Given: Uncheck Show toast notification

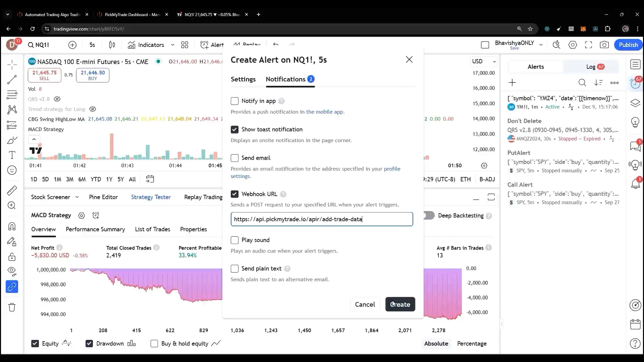Looking at the screenshot, I should tap(234, 129).
